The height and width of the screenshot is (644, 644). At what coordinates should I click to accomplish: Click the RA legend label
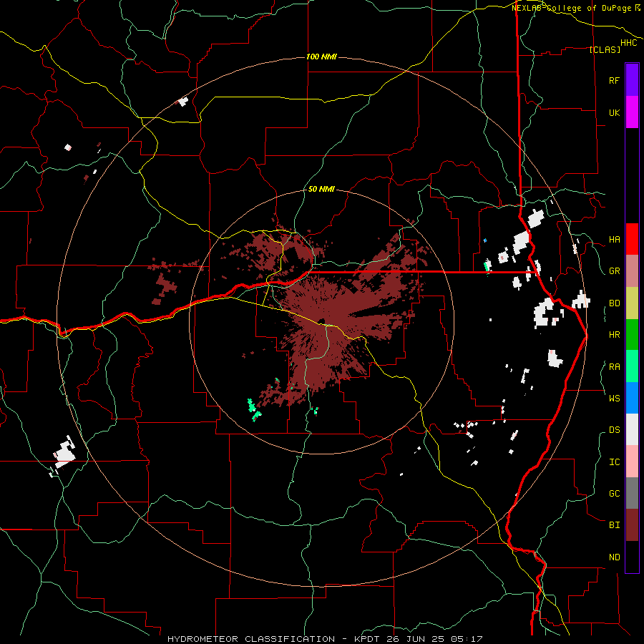point(614,367)
